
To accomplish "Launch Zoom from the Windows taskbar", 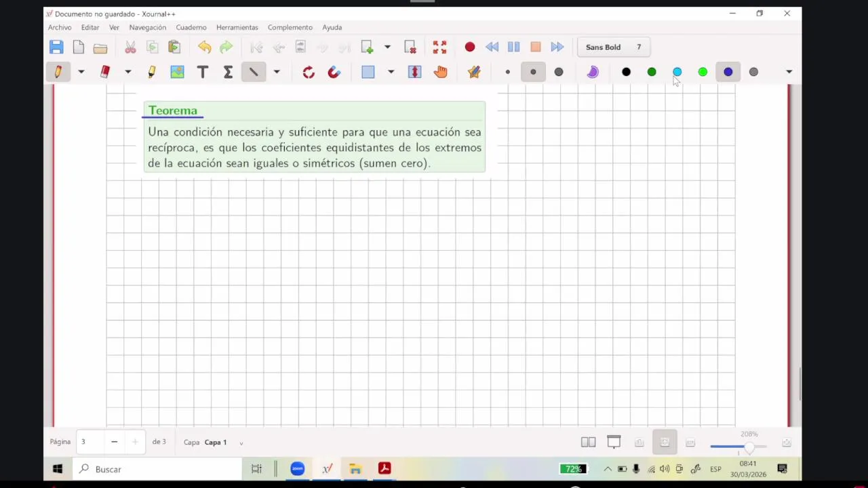I will coord(297,469).
